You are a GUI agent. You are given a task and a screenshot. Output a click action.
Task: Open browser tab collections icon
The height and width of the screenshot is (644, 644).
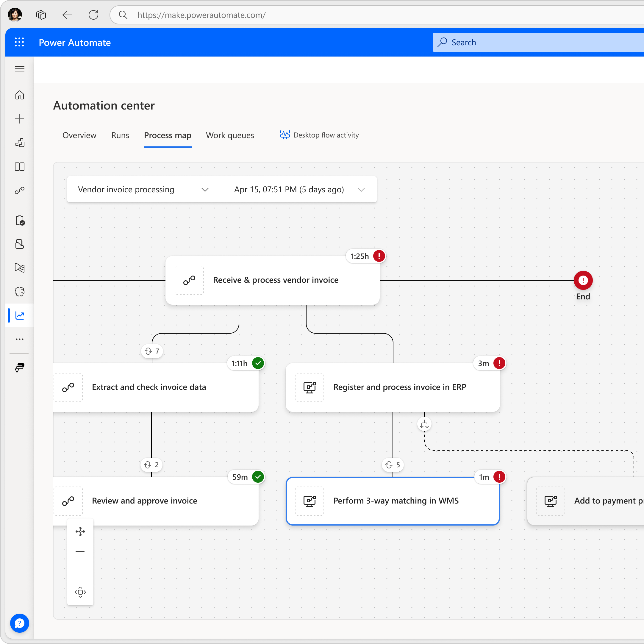41,15
